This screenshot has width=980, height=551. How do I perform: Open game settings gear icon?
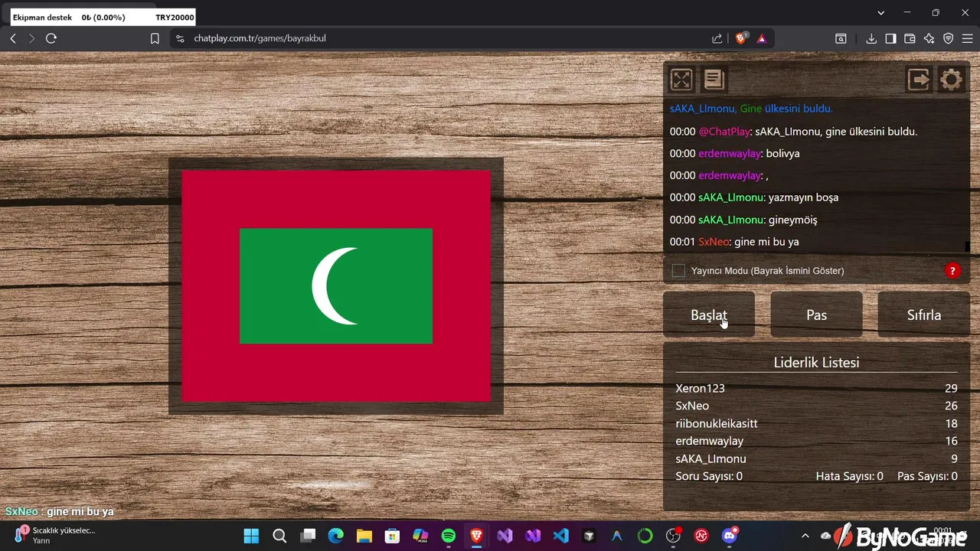tap(951, 80)
